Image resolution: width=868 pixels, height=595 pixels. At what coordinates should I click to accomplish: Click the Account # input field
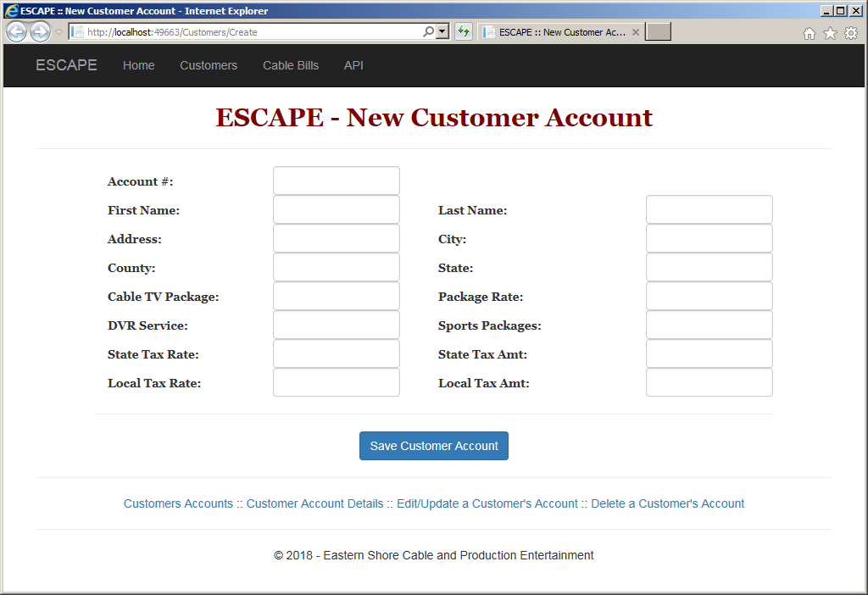click(x=337, y=181)
